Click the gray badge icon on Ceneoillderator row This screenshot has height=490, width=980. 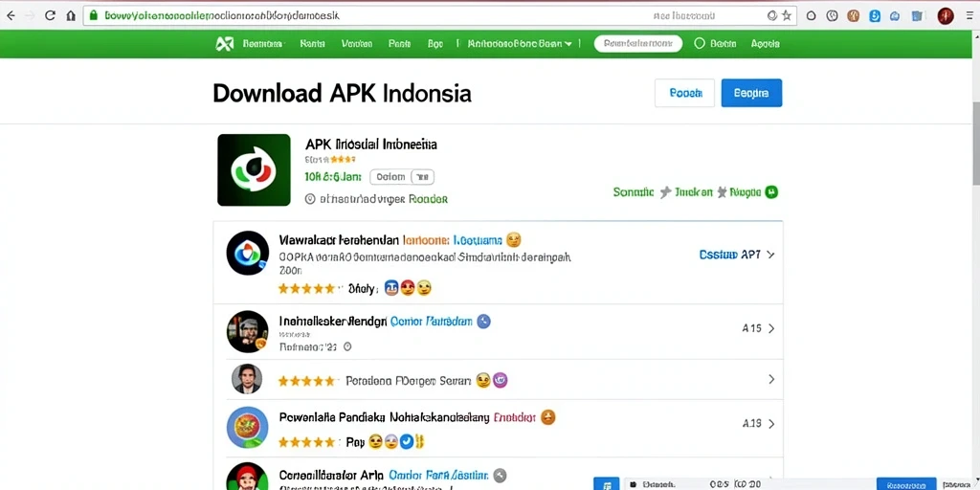point(500,475)
